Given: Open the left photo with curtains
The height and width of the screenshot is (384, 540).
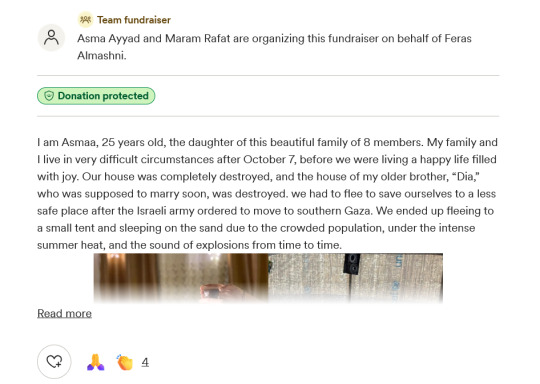Looking at the screenshot, I should point(181,278).
